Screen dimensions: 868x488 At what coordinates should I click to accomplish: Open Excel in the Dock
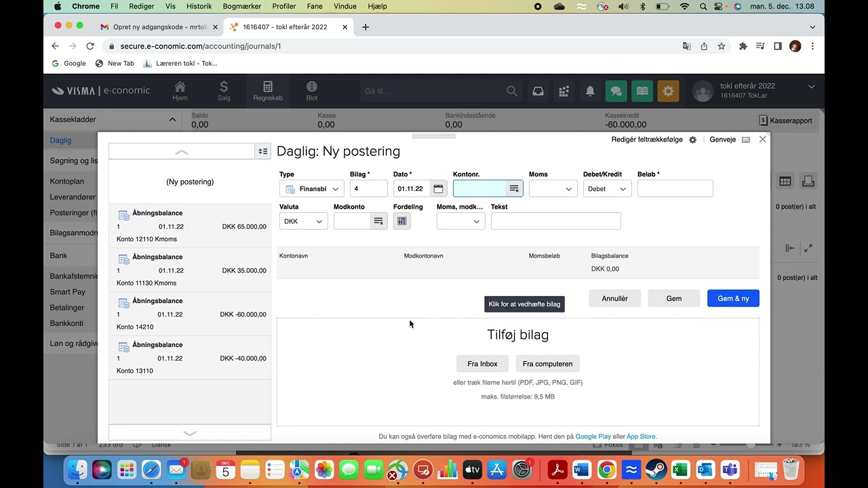[680, 469]
